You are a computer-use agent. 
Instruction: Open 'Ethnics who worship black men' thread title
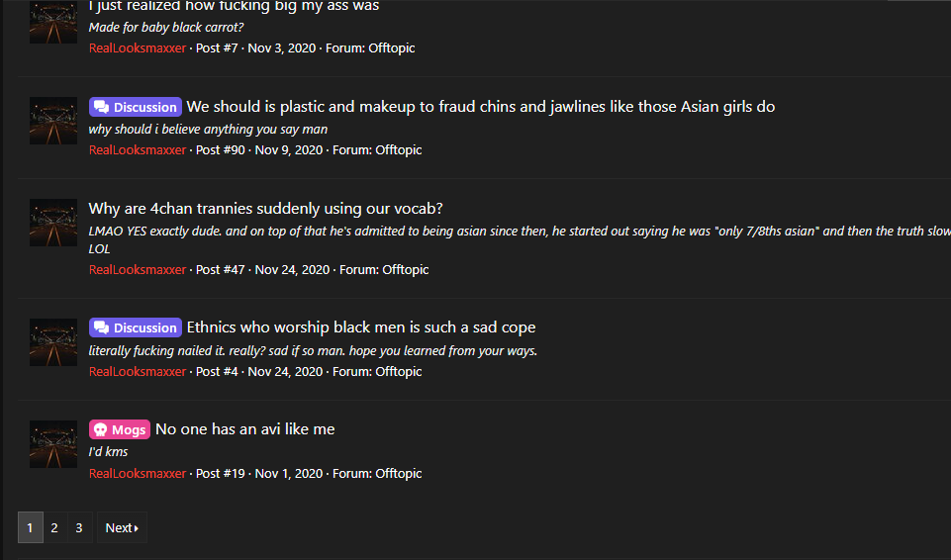pyautogui.click(x=361, y=327)
